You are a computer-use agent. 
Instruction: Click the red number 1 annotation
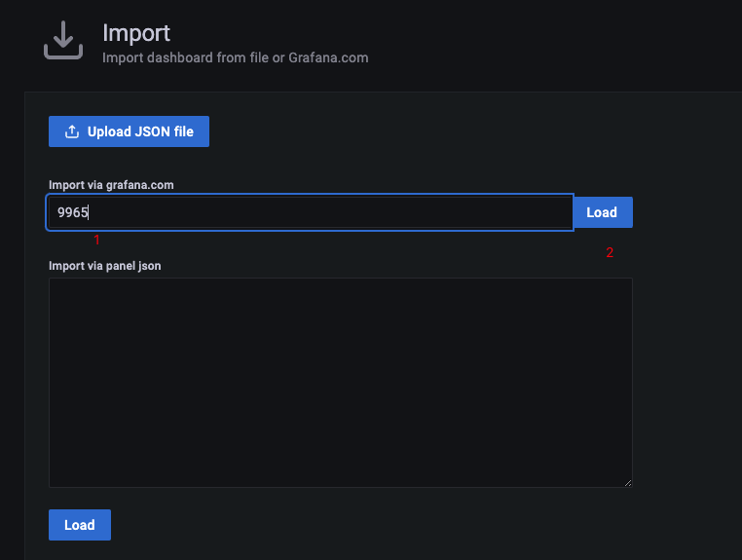(x=96, y=240)
